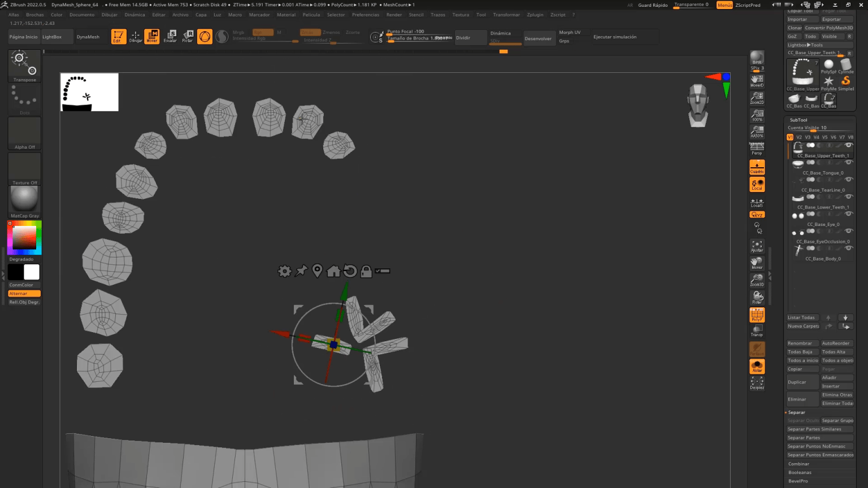Activate the Edit mode button
The image size is (868, 488).
click(x=119, y=37)
